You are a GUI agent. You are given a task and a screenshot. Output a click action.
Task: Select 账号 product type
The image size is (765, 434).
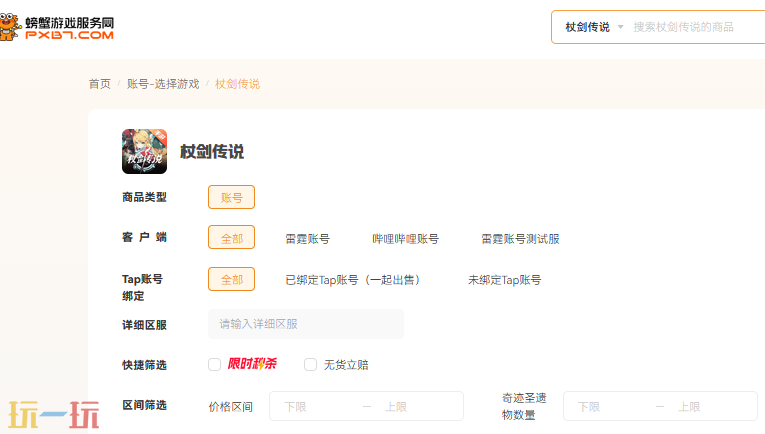(x=231, y=197)
